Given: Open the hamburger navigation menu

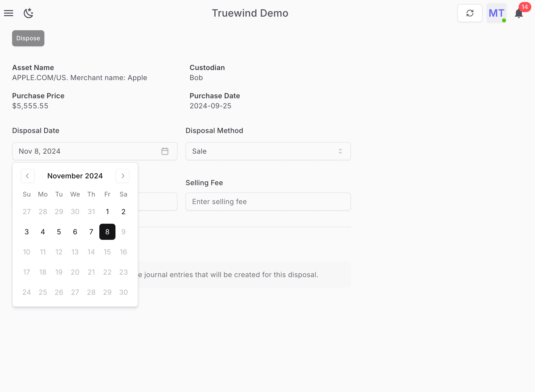Looking at the screenshot, I should (8, 13).
